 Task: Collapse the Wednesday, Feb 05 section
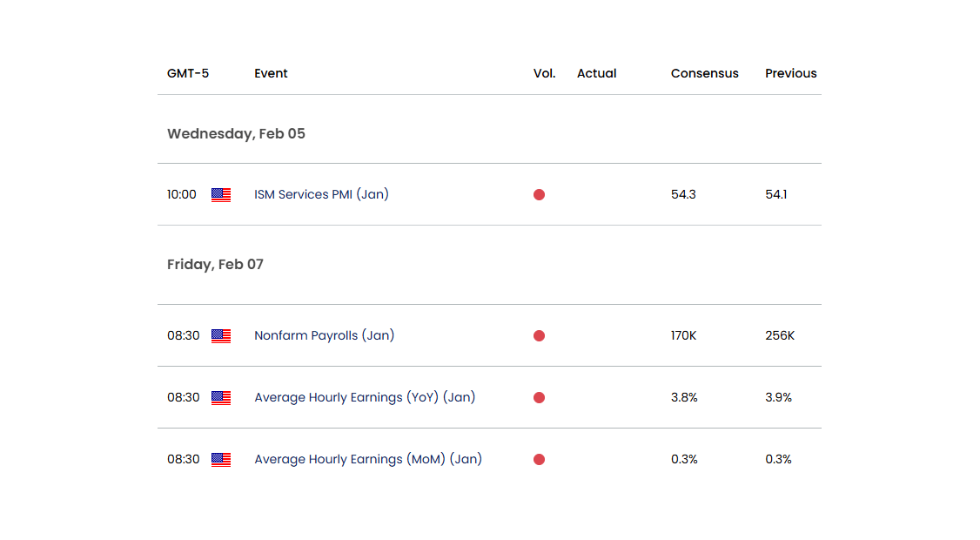click(236, 133)
